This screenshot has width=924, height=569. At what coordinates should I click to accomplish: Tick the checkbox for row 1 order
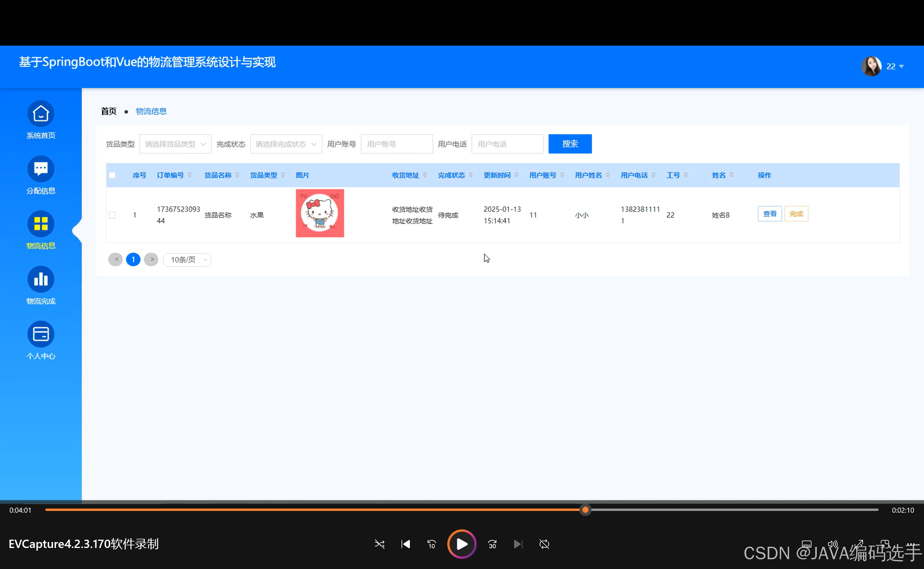112,215
